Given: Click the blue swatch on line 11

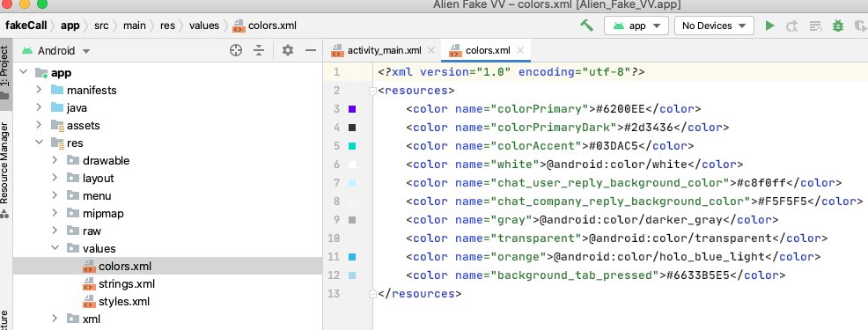Looking at the screenshot, I should click(352, 257).
